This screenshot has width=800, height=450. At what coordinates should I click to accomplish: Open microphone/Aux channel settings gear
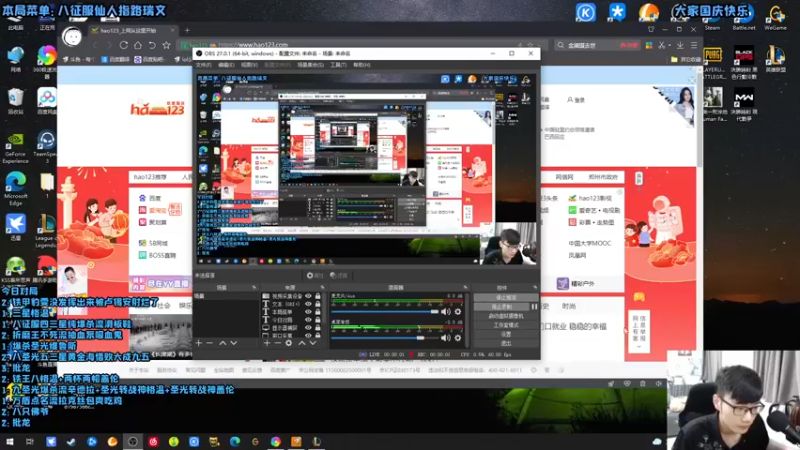pos(458,312)
